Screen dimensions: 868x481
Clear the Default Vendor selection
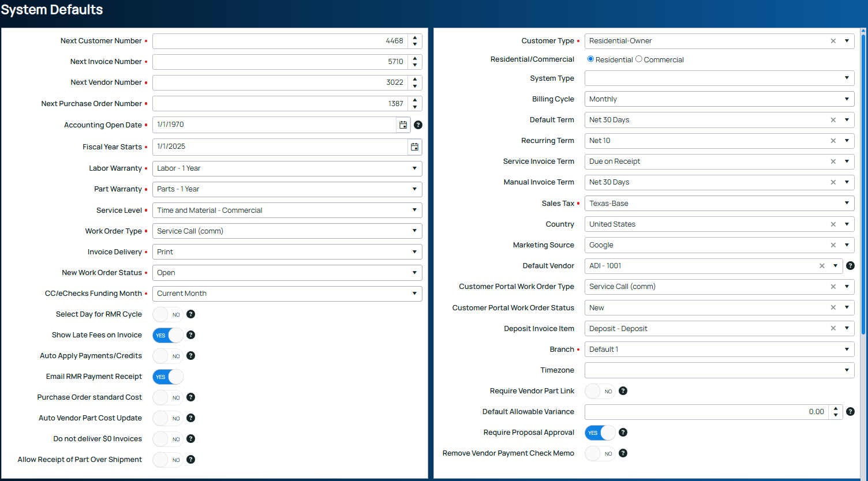[x=822, y=266]
